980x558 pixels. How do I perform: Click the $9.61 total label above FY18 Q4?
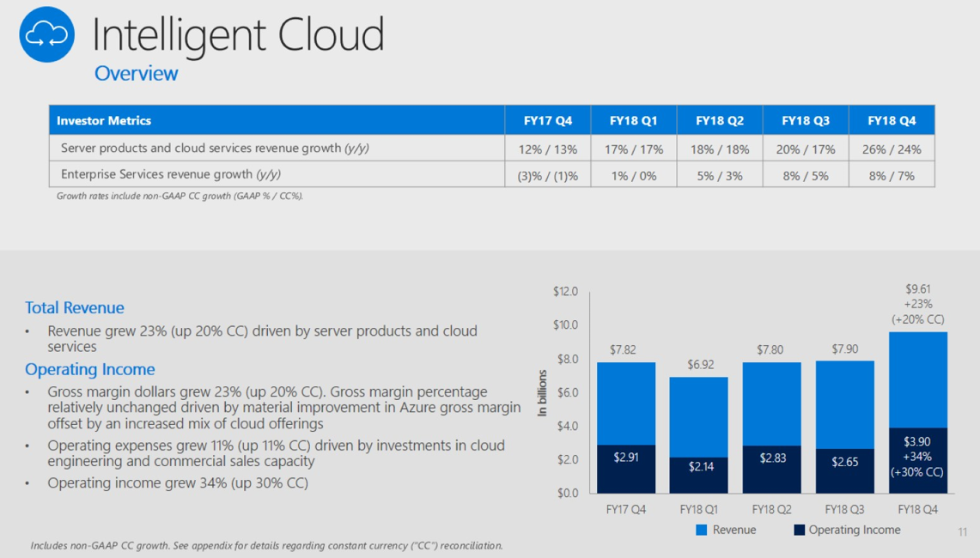coord(917,289)
